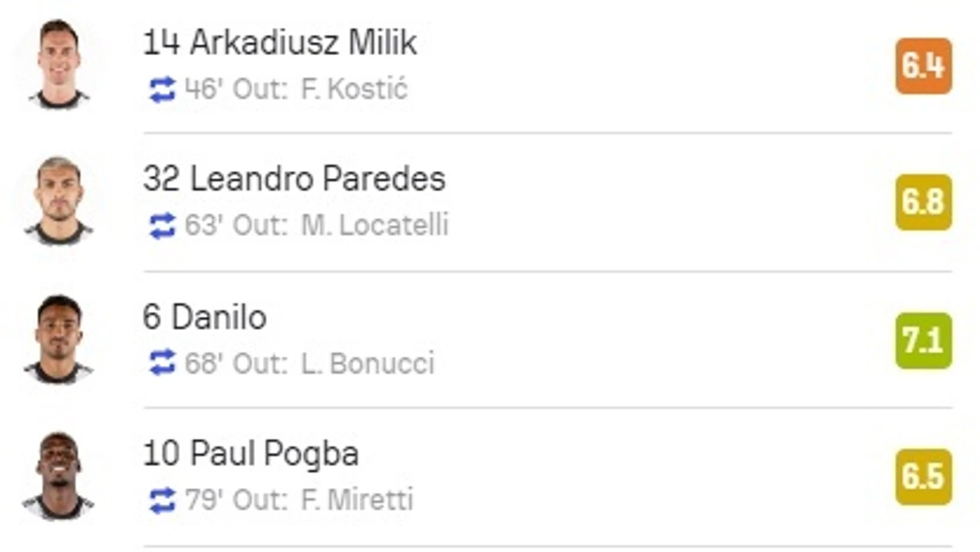Open Paul Pogba's player photo
The width and height of the screenshot is (980, 552).
[x=58, y=476]
